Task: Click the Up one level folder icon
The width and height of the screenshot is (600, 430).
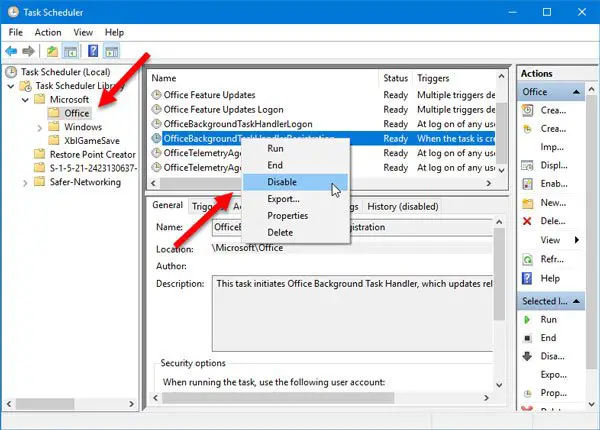Action: point(52,51)
